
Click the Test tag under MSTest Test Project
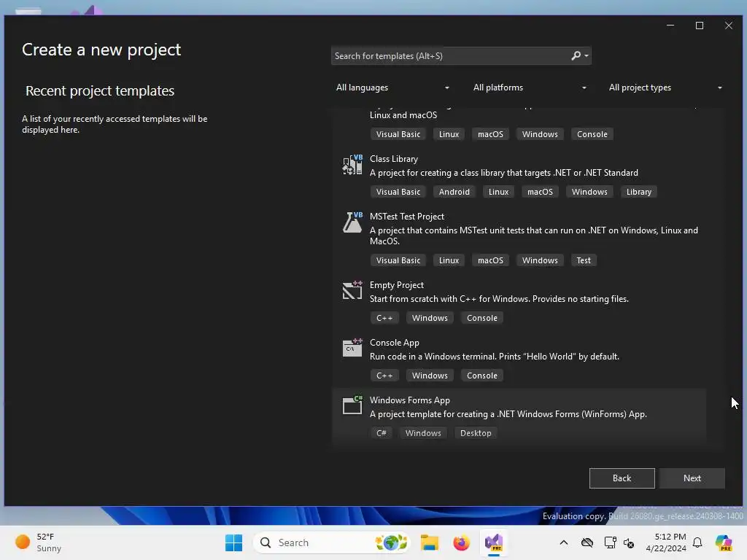(584, 260)
